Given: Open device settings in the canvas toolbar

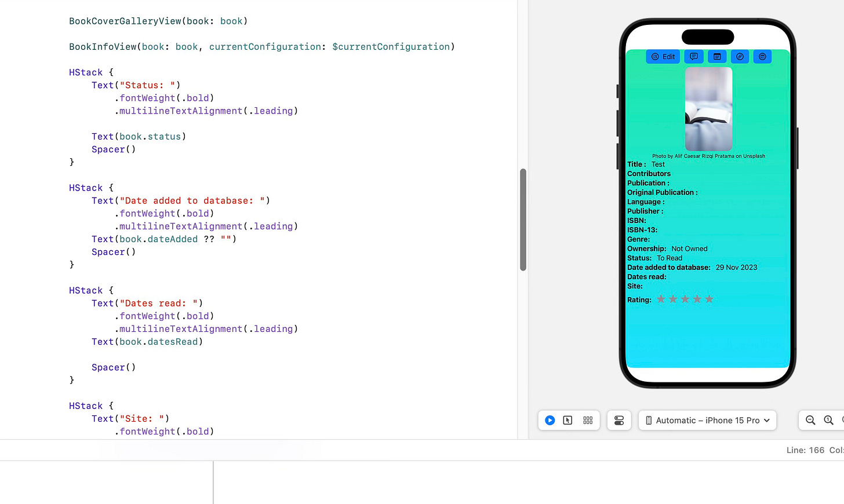Looking at the screenshot, I should (x=619, y=420).
